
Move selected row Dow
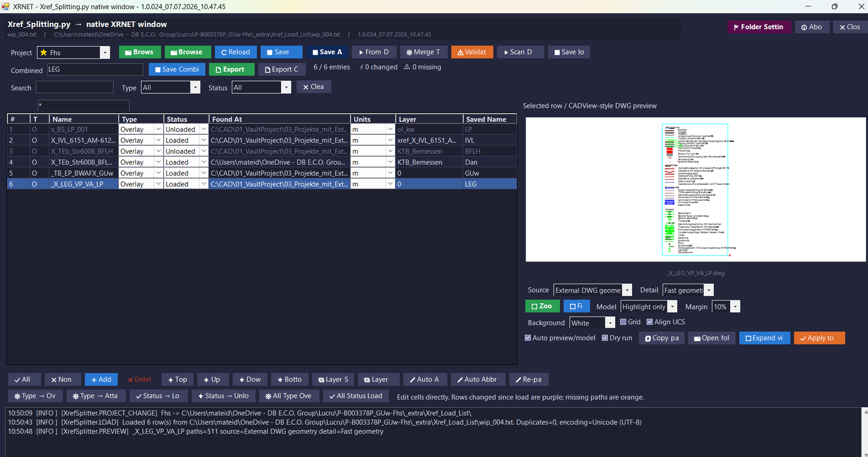pos(250,379)
